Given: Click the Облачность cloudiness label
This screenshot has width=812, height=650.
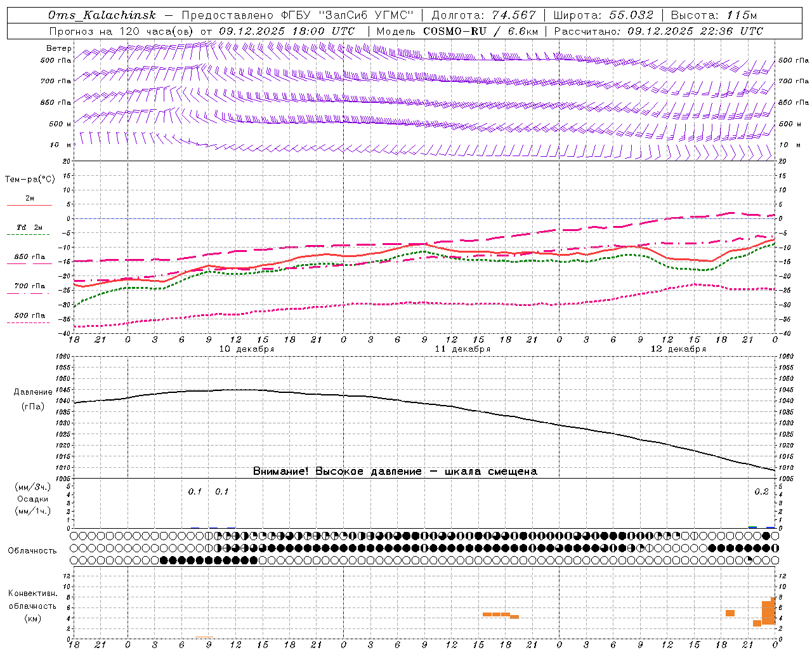Looking at the screenshot, I should pos(32,551).
